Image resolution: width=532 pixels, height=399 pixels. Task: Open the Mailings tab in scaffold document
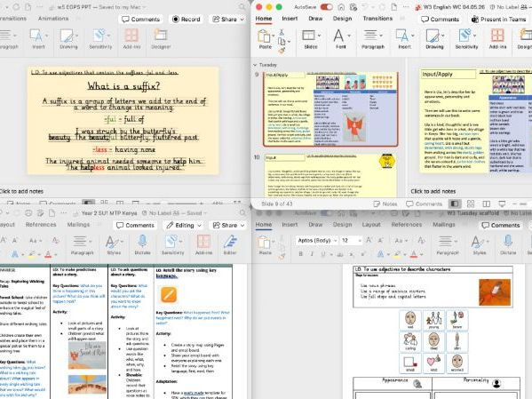[443, 225]
